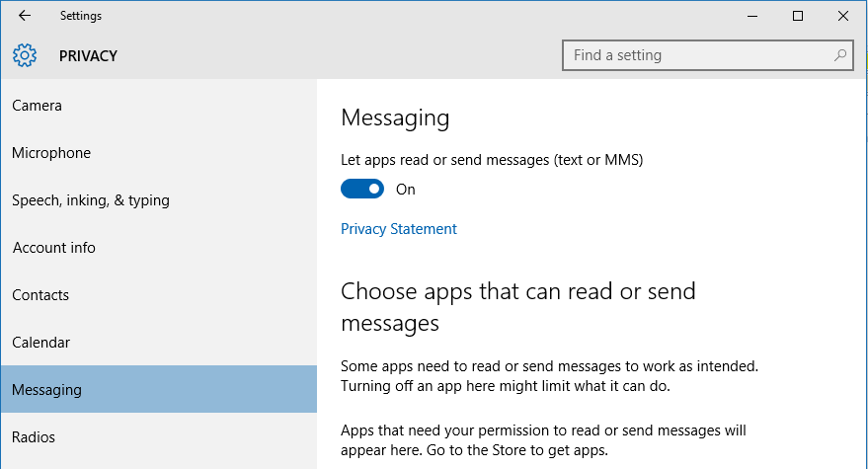Click the Settings window title text

point(81,16)
